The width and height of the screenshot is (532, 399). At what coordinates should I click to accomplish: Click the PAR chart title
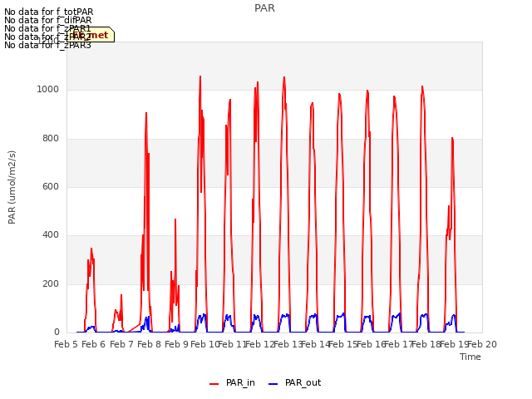[264, 8]
